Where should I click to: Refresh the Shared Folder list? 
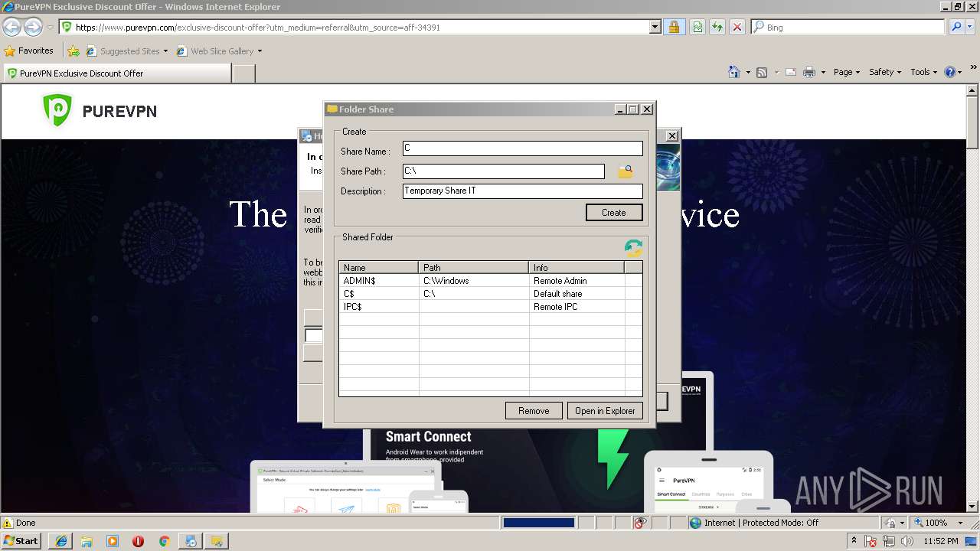[633, 247]
